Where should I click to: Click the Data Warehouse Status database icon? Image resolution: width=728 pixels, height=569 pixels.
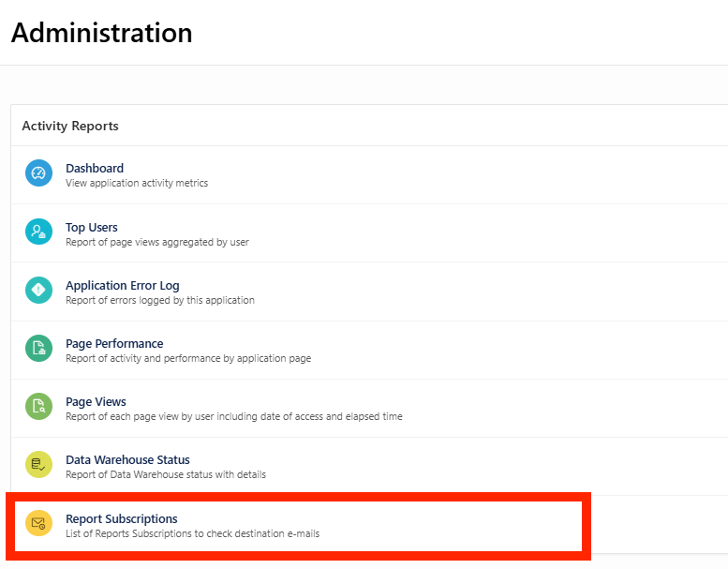(x=38, y=464)
